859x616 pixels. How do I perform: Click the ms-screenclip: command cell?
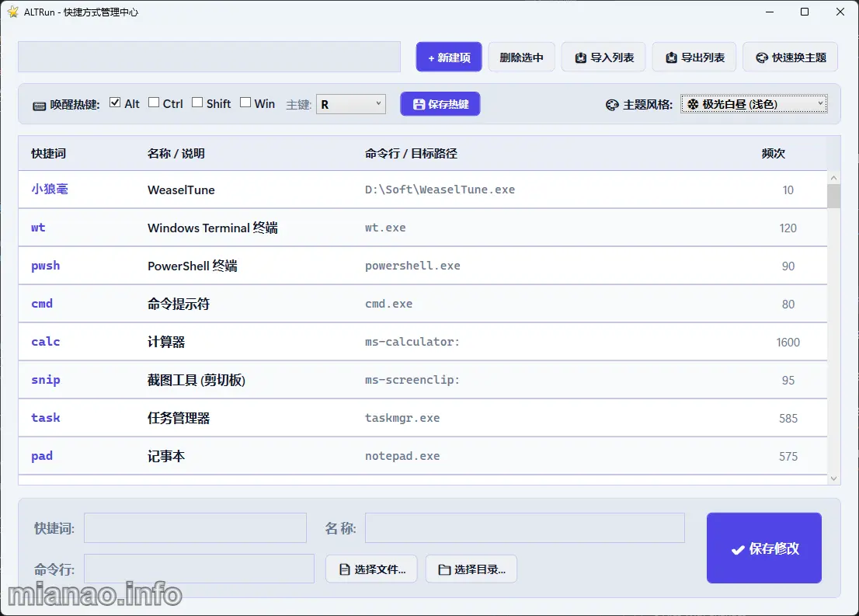pyautogui.click(x=412, y=380)
